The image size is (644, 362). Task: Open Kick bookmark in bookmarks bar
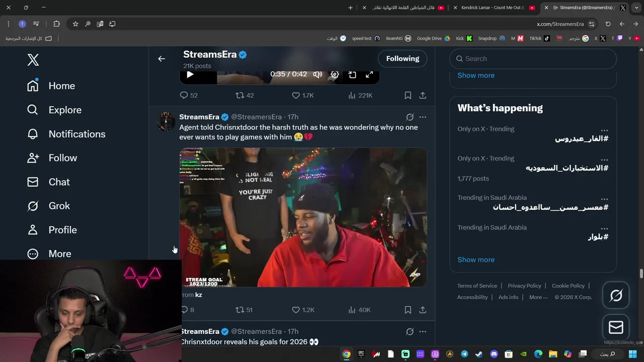[x=464, y=38]
